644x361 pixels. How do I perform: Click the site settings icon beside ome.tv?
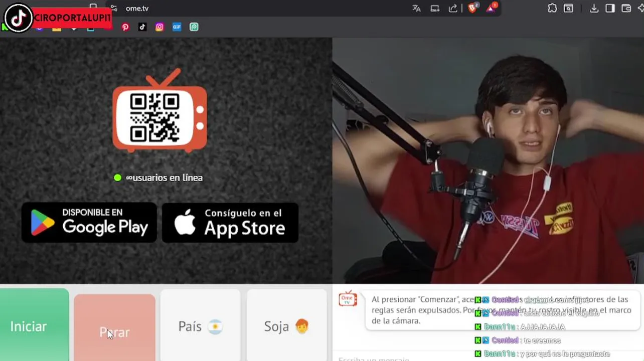114,8
